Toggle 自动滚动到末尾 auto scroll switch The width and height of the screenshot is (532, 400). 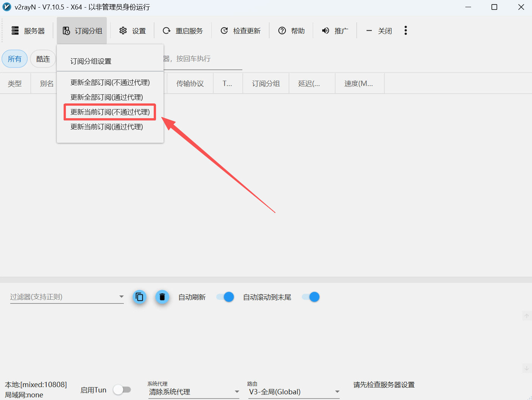click(311, 297)
